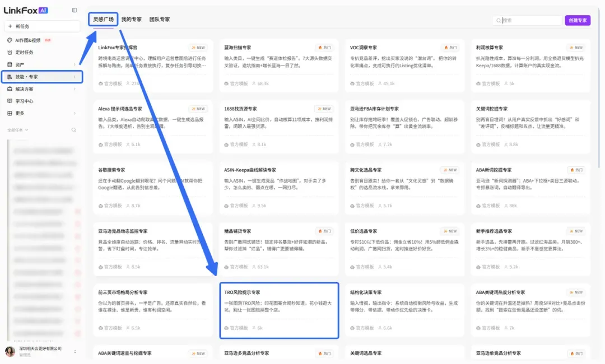The image size is (605, 364).
Task: Open the TRO风险提示专家 card
Action: click(x=279, y=310)
